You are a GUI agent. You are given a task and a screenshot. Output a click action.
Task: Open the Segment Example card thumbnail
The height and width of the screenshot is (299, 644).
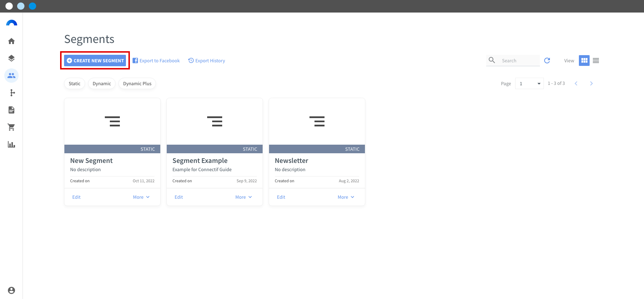(x=215, y=121)
